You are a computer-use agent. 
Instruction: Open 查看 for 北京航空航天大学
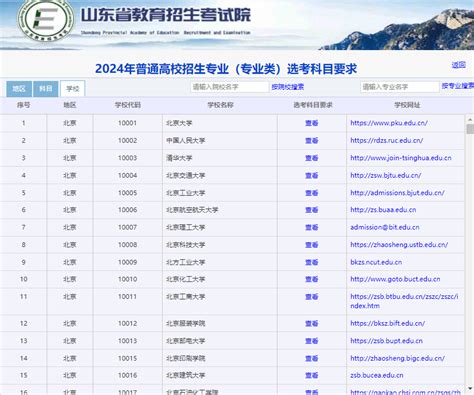[312, 210]
